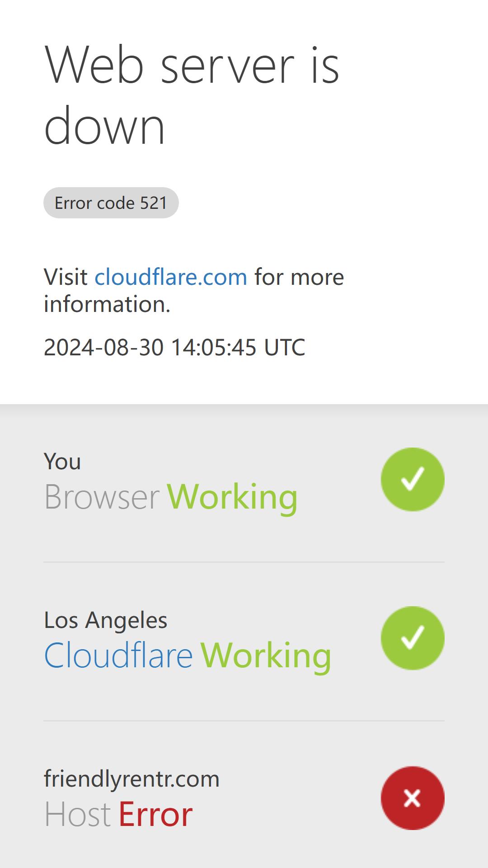Open the cloudflare.com link
Screen dimensions: 488x868
pos(171,277)
